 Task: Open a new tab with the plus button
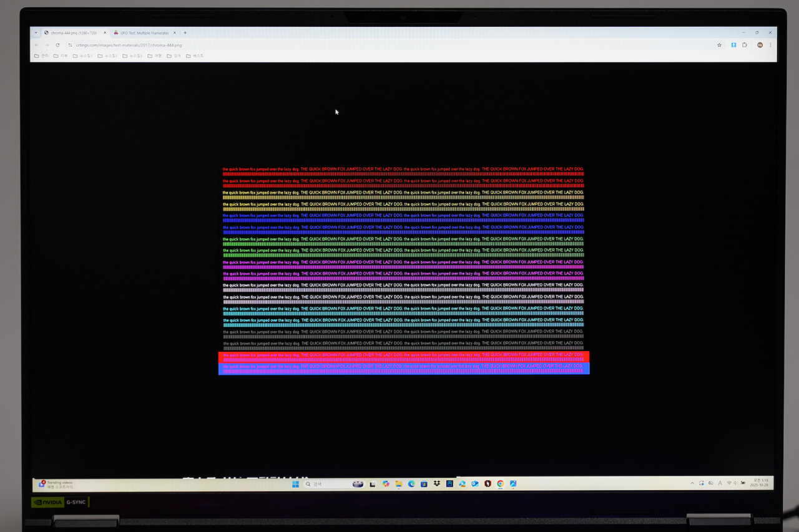(185, 32)
